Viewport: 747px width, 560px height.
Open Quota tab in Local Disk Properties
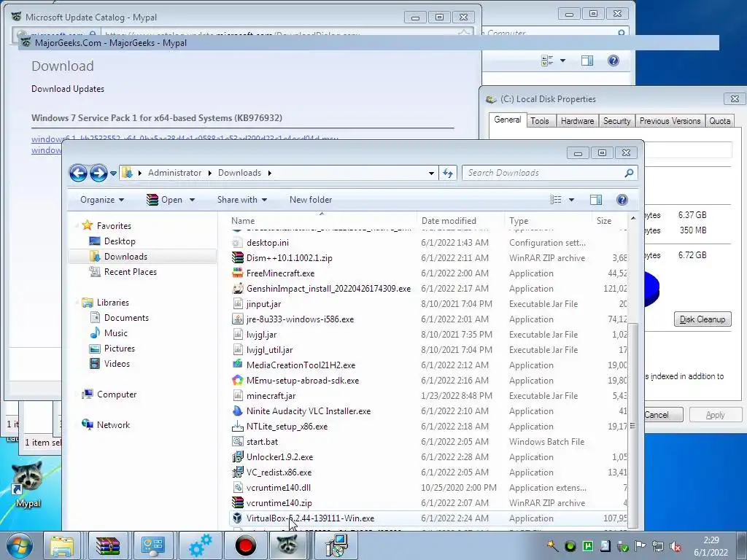pyautogui.click(x=719, y=121)
